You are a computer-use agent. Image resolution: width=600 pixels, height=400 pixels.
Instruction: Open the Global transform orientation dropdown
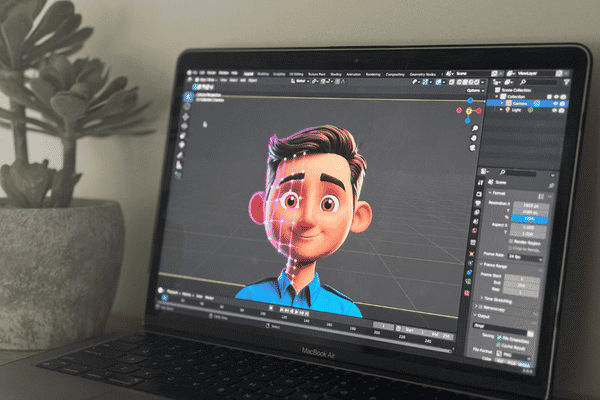(300, 81)
